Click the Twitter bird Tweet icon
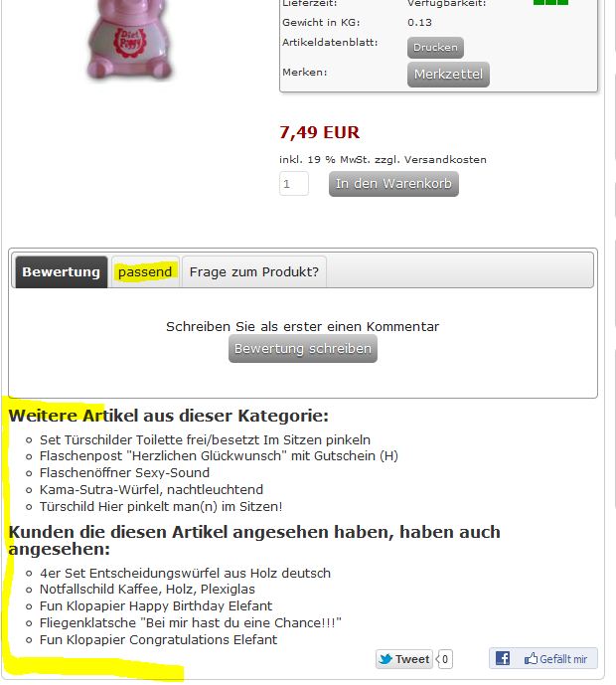Screen dimensions: 616x685 click(385, 659)
